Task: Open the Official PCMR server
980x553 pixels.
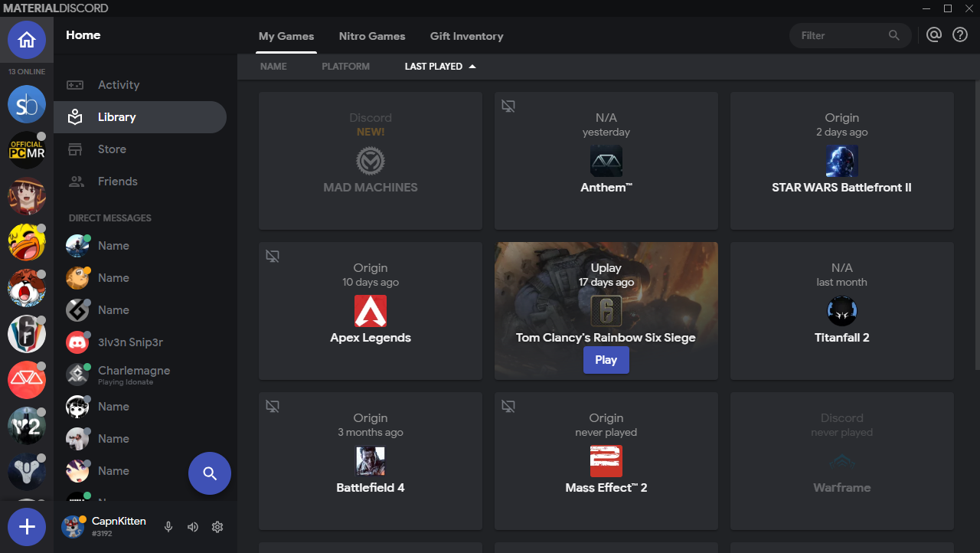Action: pos(27,150)
